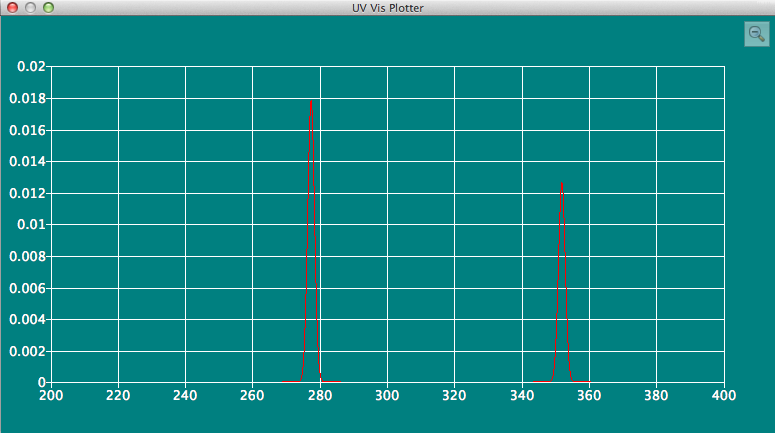Click the 200 label on x-axis

51,395
